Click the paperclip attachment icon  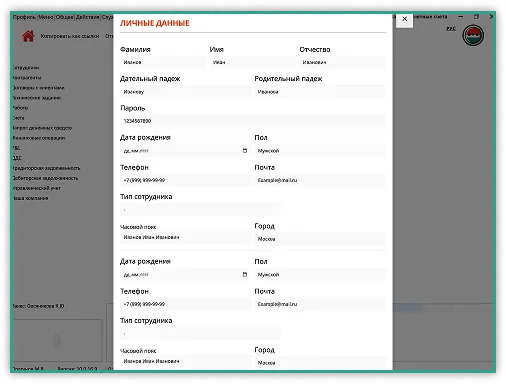pos(57,341)
